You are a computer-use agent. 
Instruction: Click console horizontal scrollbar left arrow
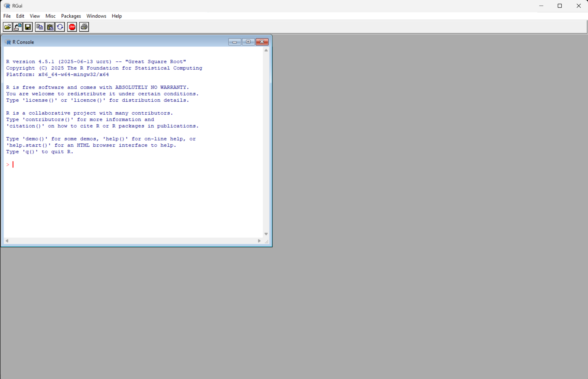(x=7, y=241)
